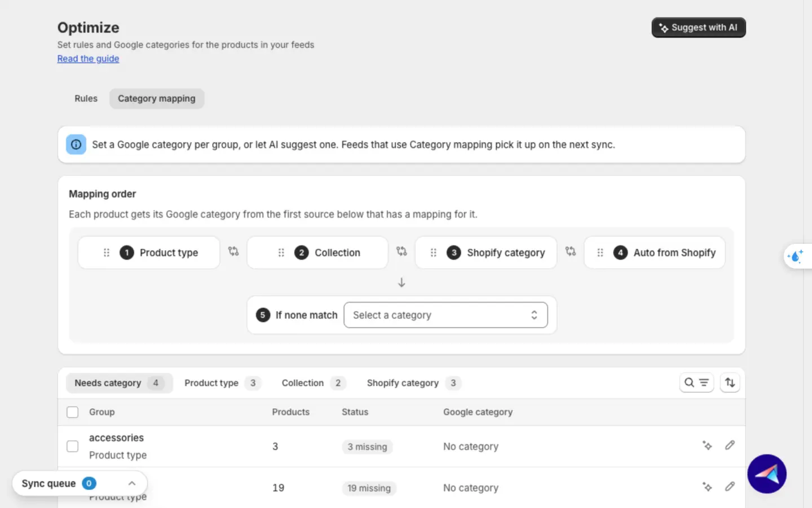Viewport: 812px width, 508px height.
Task: Click the drag handle on Collection card
Action: (281, 253)
